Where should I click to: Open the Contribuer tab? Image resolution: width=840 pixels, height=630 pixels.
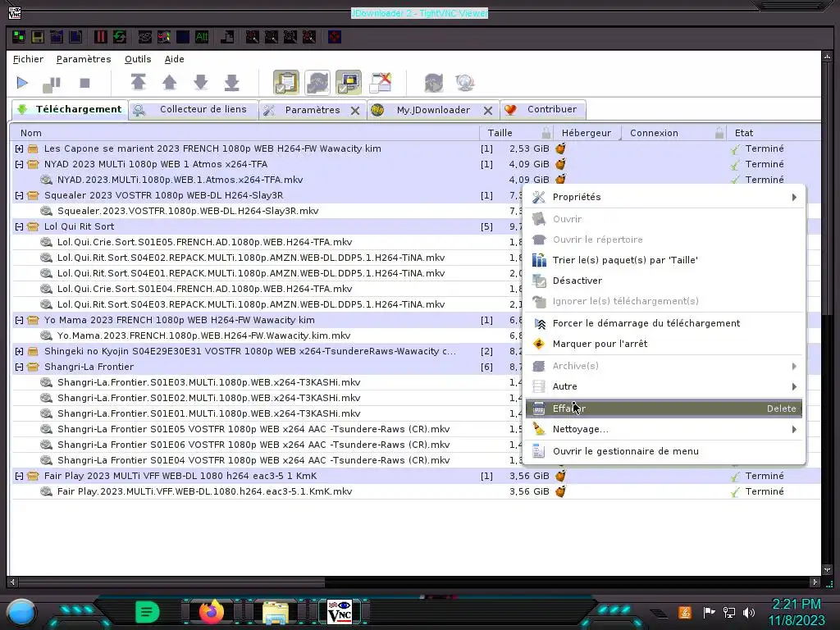(543, 109)
